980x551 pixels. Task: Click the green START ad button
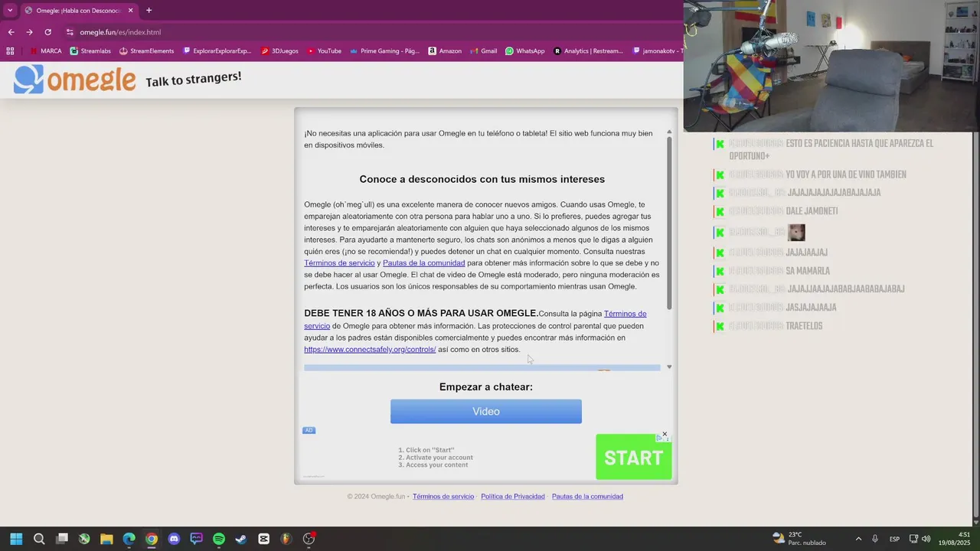pos(634,458)
